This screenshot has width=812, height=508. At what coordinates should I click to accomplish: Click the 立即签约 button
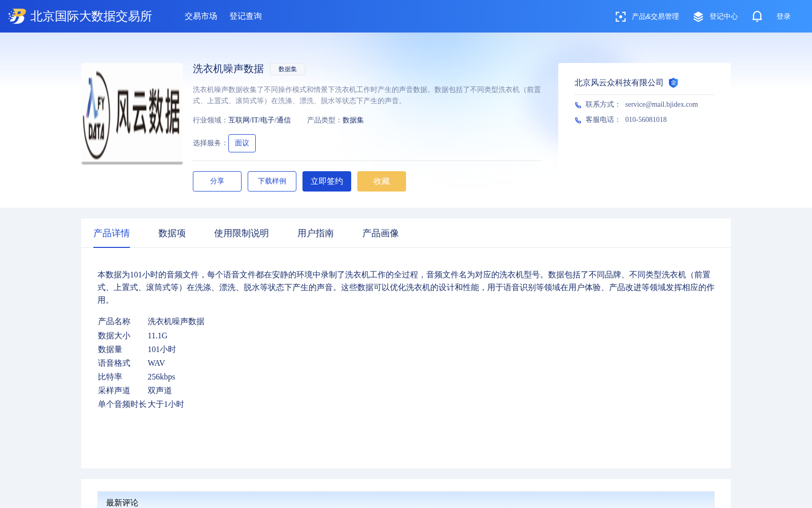point(327,181)
